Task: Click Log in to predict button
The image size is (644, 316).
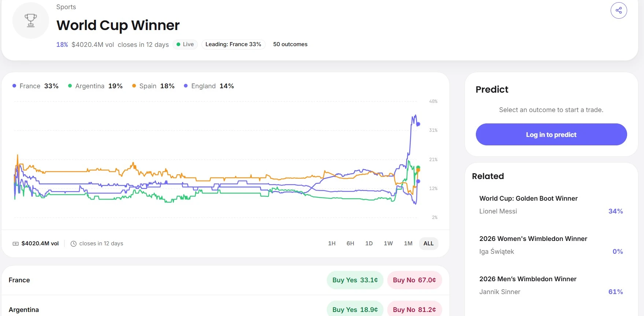Action: 551,134
